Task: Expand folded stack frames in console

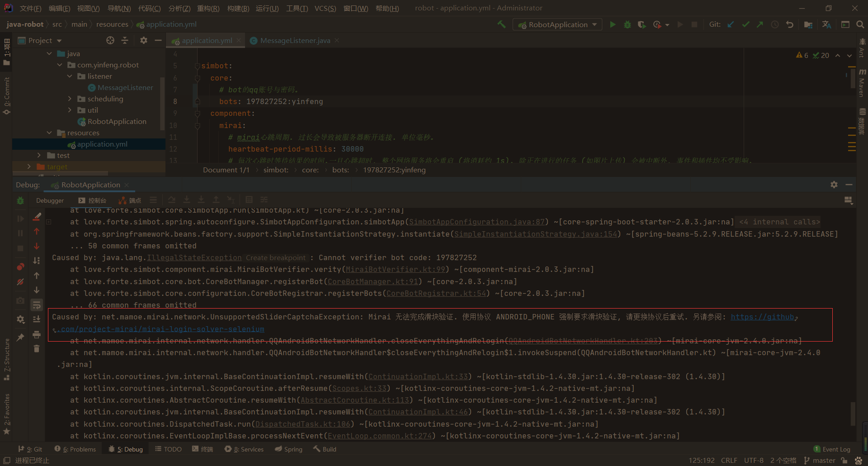Action: [49, 222]
